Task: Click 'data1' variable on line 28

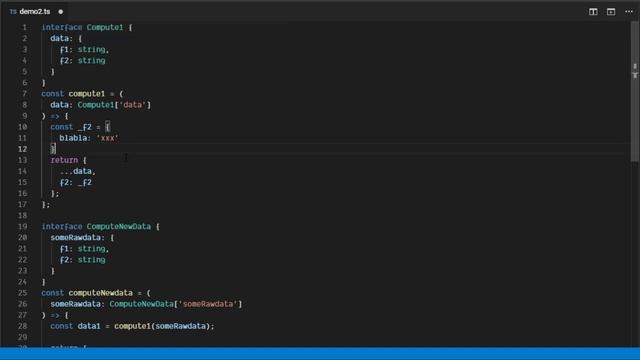Action: pyautogui.click(x=89, y=326)
